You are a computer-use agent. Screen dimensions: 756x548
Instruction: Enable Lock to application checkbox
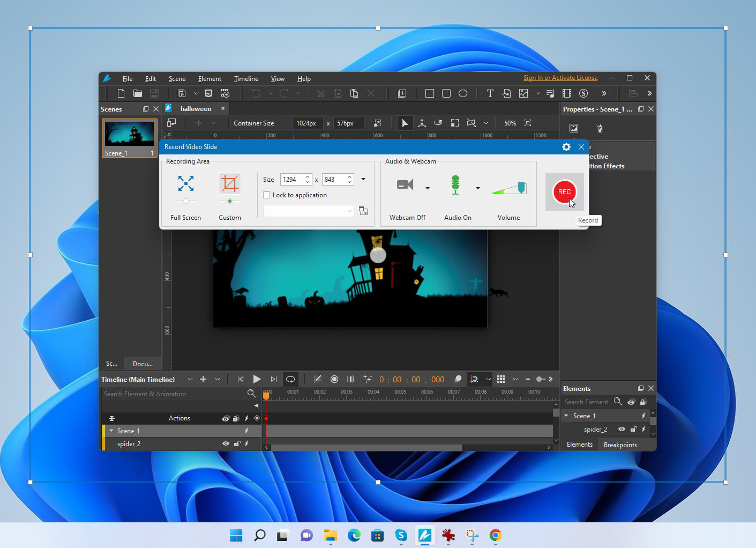click(x=267, y=195)
